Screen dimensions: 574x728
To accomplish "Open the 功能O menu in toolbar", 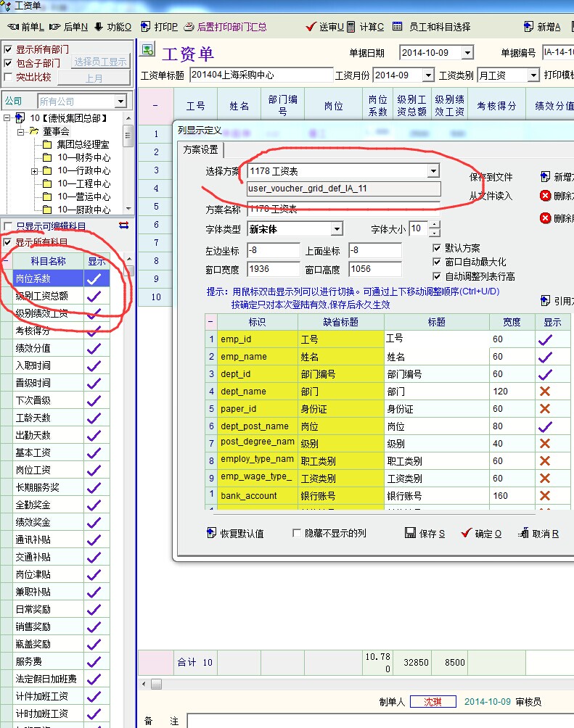I will click(x=99, y=27).
